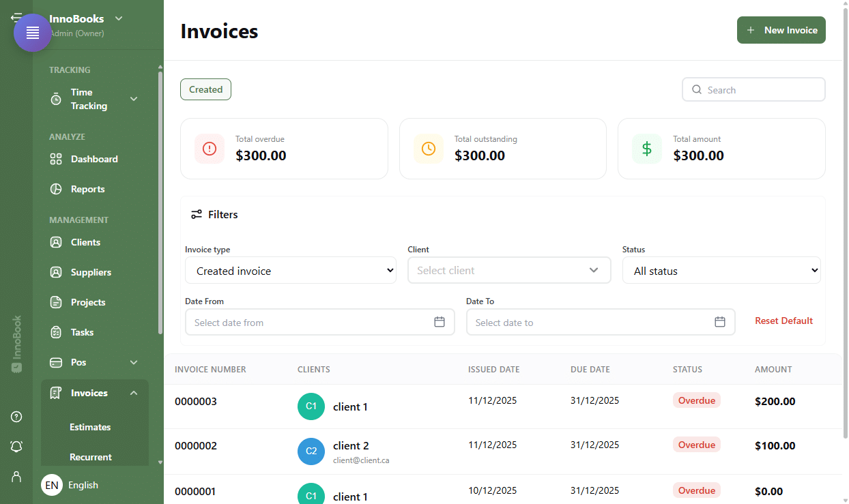This screenshot has height=504, width=849.
Task: Open calendar icon in Date From field
Action: 440,322
